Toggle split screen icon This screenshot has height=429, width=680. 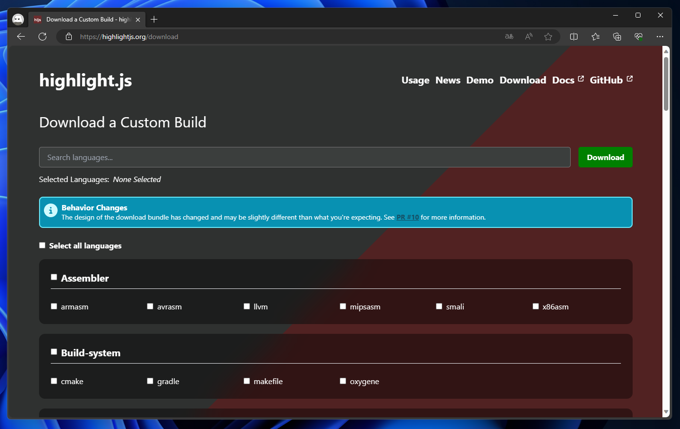click(574, 37)
